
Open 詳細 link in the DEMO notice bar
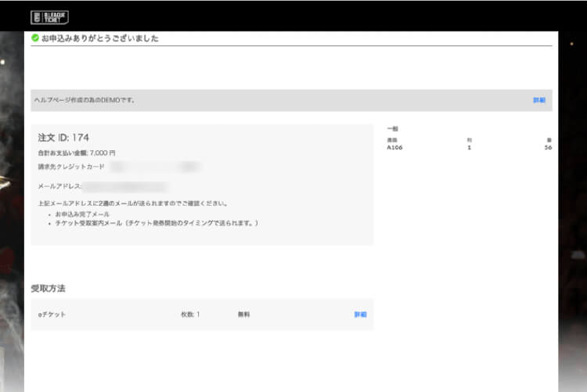539,100
